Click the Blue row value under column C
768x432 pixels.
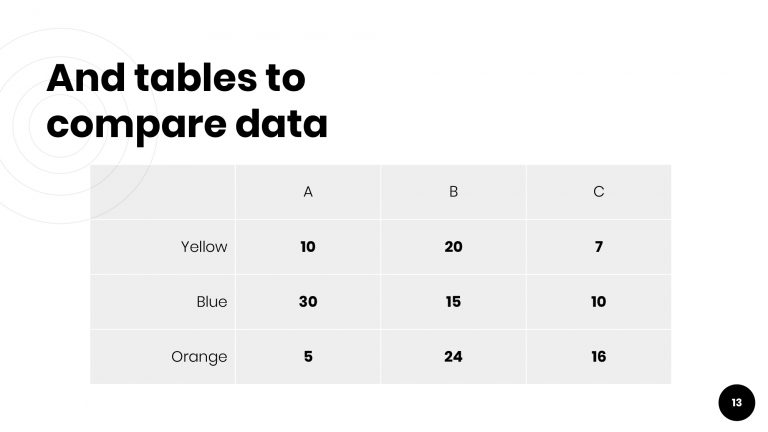pyautogui.click(x=598, y=302)
